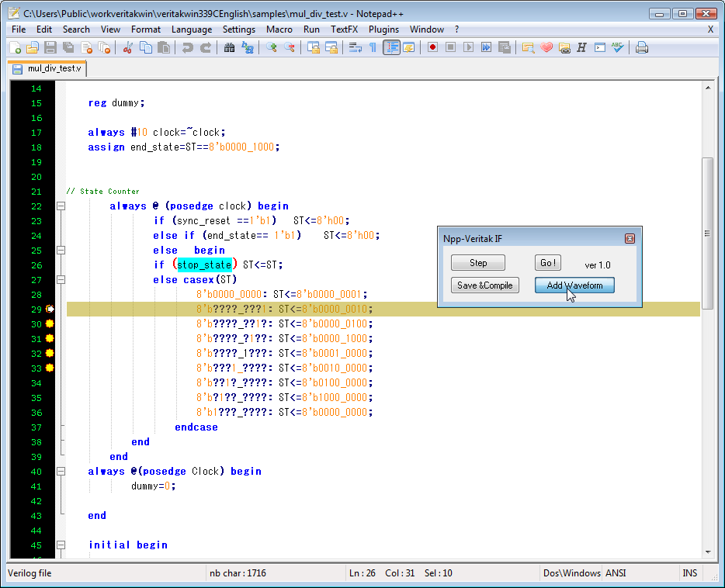Click the Step button in Npp-Veritak IF
Image resolution: width=725 pixels, height=588 pixels.
478,263
